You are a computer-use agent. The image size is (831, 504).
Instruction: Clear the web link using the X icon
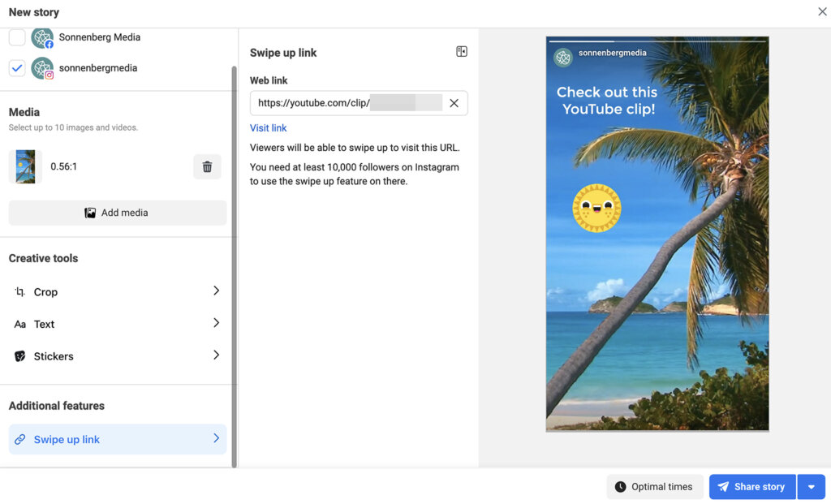point(454,102)
